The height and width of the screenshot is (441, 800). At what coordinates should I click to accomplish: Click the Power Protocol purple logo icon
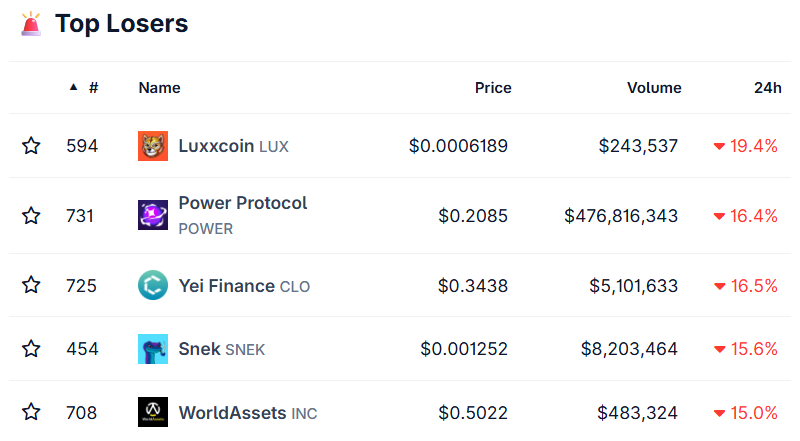pos(153,215)
